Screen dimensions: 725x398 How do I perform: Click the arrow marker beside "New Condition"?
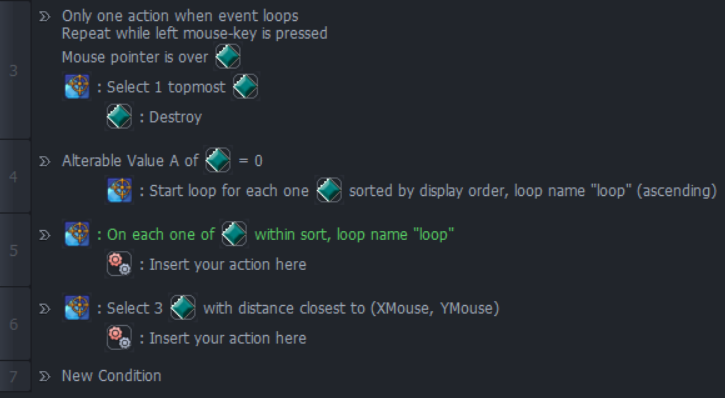click(44, 376)
